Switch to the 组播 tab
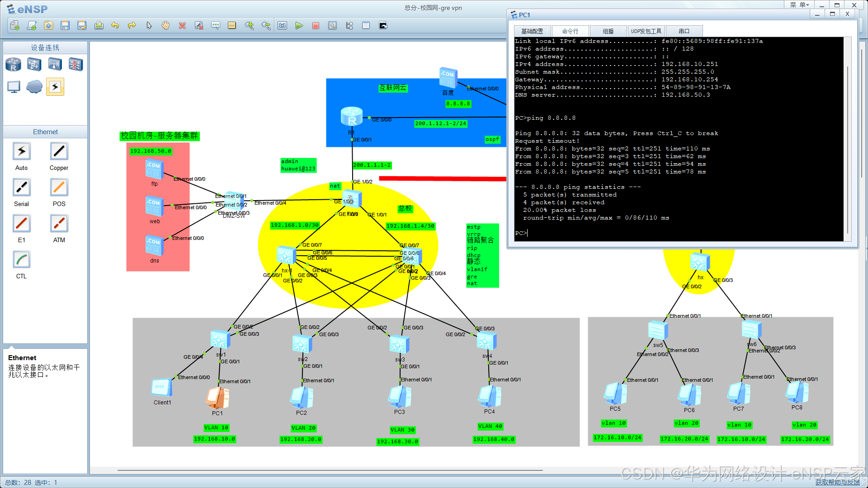 [x=608, y=31]
